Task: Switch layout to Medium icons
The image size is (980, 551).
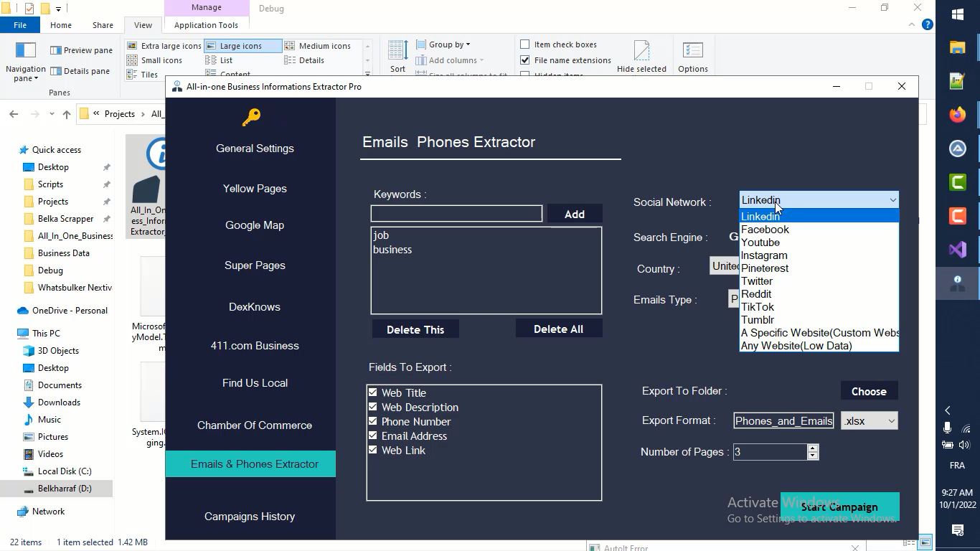Action: [x=317, y=46]
